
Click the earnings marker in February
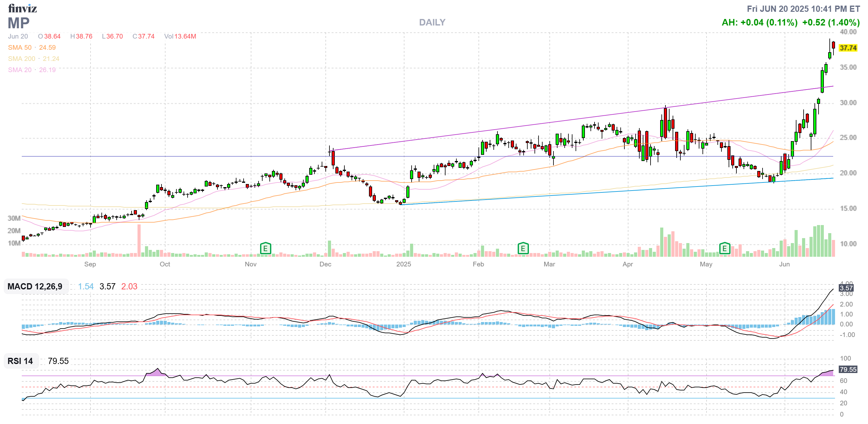pos(523,249)
